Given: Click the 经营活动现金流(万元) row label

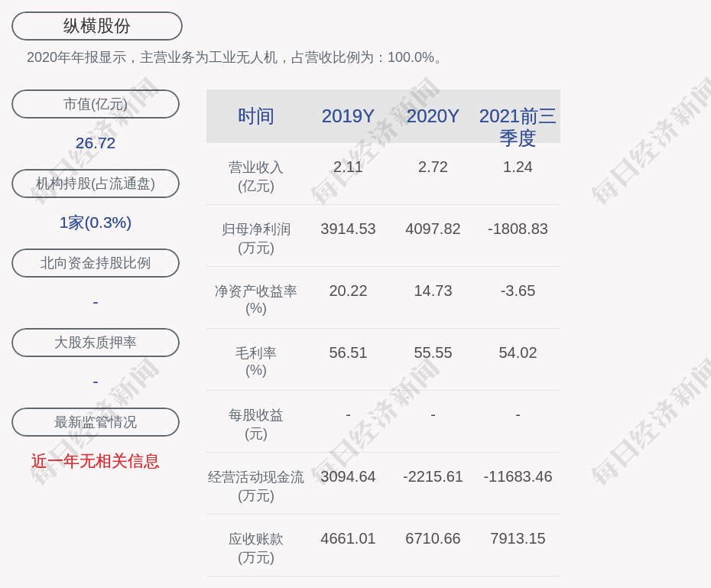Looking at the screenshot, I should click(256, 486).
